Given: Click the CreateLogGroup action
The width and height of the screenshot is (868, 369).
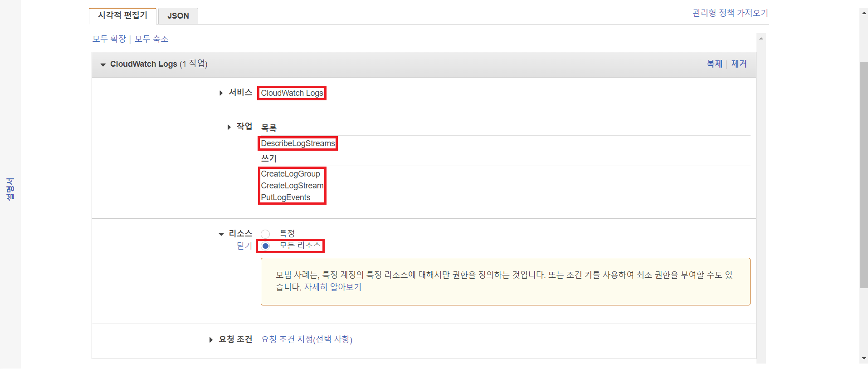Looking at the screenshot, I should [290, 174].
